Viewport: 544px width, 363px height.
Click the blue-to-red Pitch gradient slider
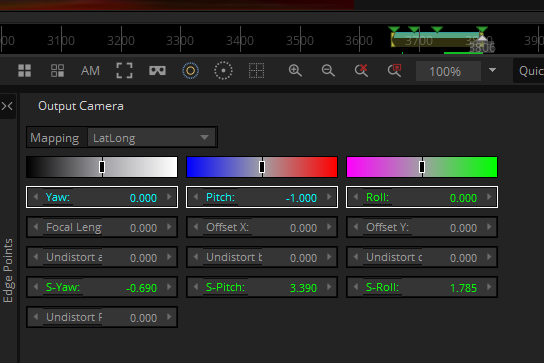262,167
